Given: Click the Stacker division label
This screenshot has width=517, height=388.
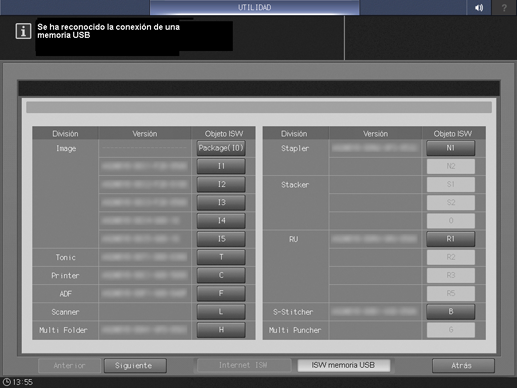Looking at the screenshot, I should coord(295,185).
